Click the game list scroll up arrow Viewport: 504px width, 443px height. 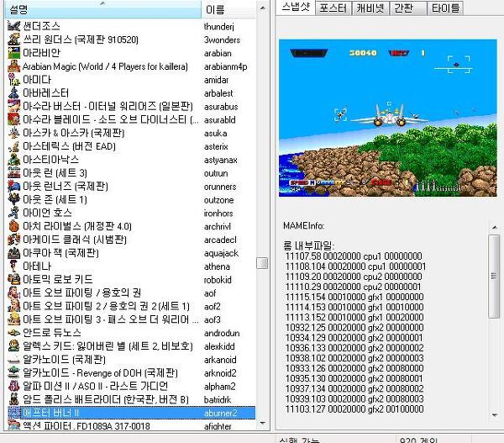coord(263,8)
